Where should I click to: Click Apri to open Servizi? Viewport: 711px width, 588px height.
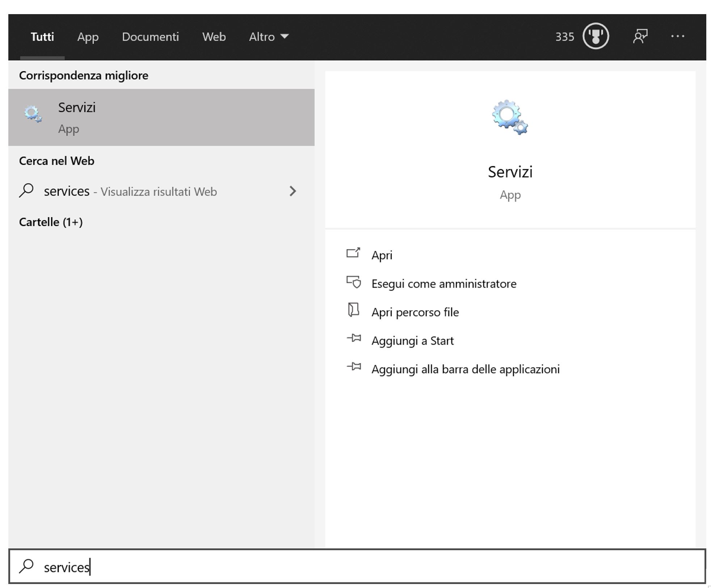tap(382, 255)
